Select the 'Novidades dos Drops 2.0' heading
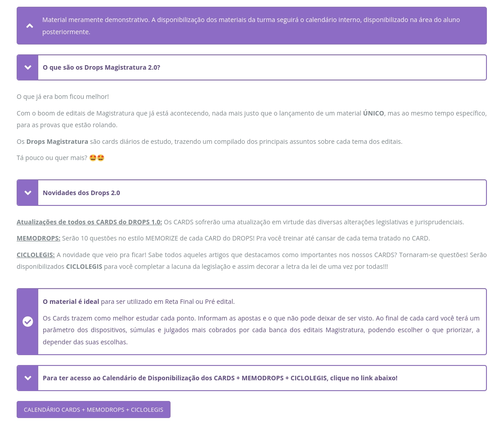504x423 pixels. coord(81,193)
